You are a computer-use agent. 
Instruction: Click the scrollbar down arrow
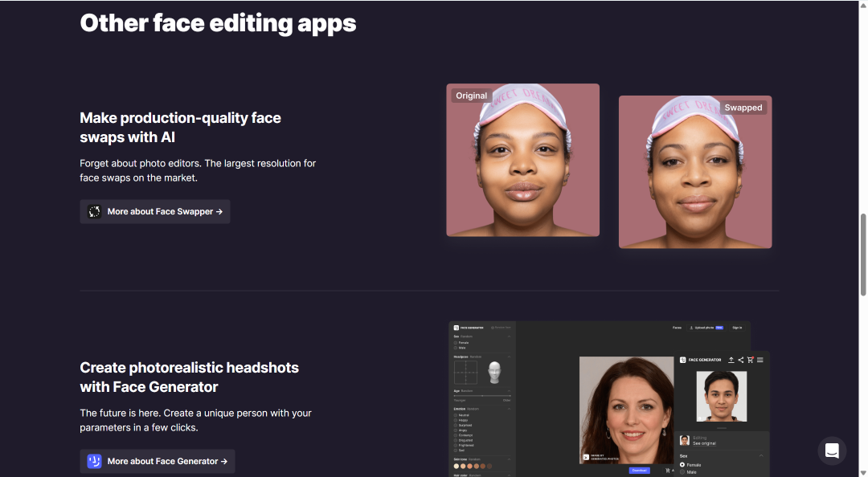click(x=863, y=472)
